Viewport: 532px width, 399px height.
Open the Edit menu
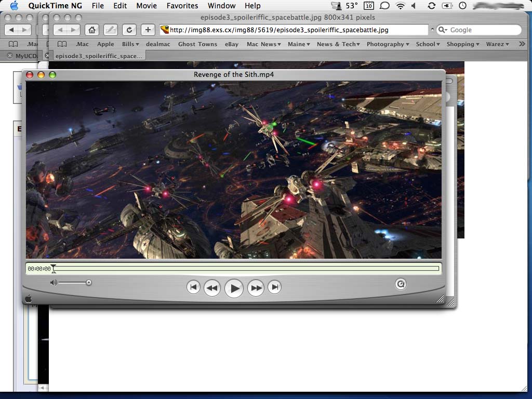120,5
